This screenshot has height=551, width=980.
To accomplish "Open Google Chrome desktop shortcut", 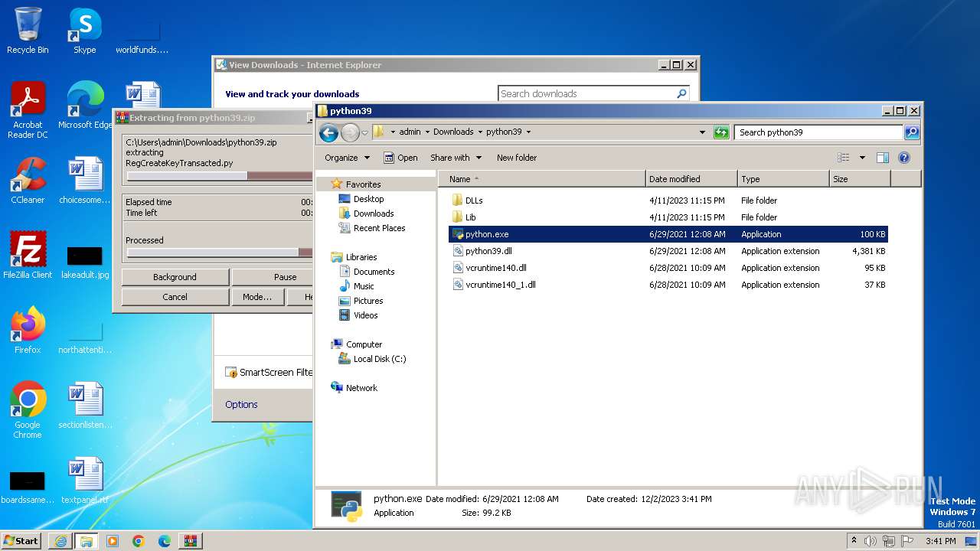I will point(28,410).
